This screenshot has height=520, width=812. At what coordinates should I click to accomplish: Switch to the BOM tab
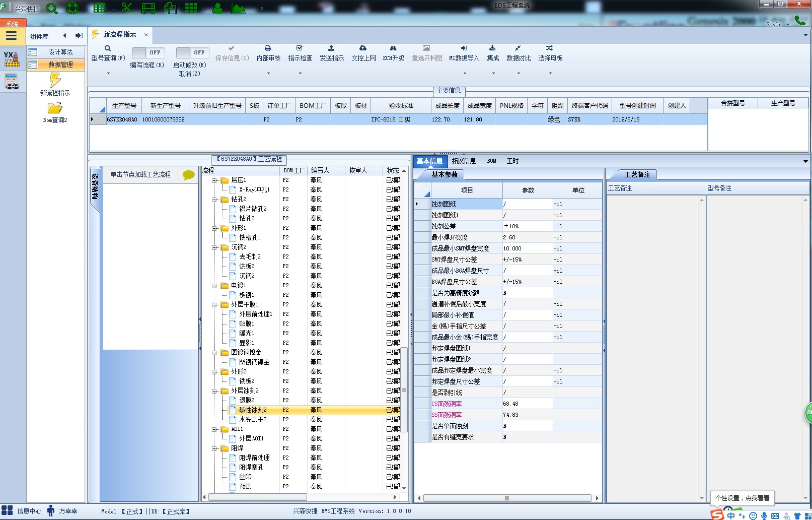[x=491, y=161]
